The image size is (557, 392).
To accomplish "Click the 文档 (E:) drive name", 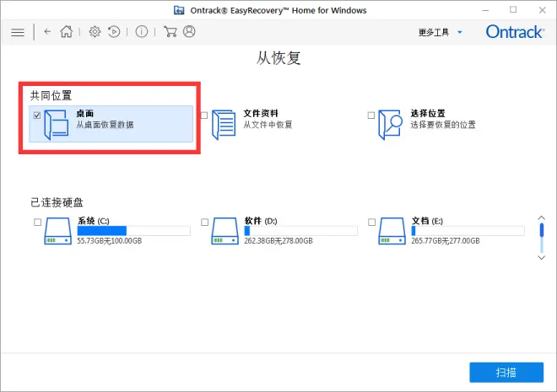I will pyautogui.click(x=427, y=221).
